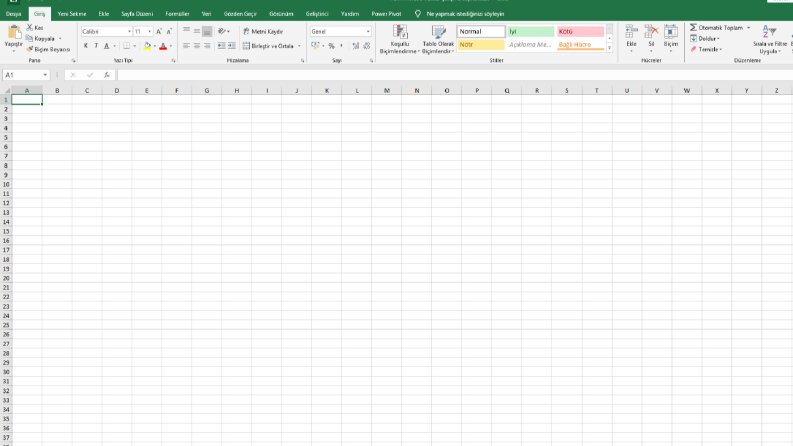Apply the yellow fill color bucket
Screen dimensions: 793x446
coord(147,46)
